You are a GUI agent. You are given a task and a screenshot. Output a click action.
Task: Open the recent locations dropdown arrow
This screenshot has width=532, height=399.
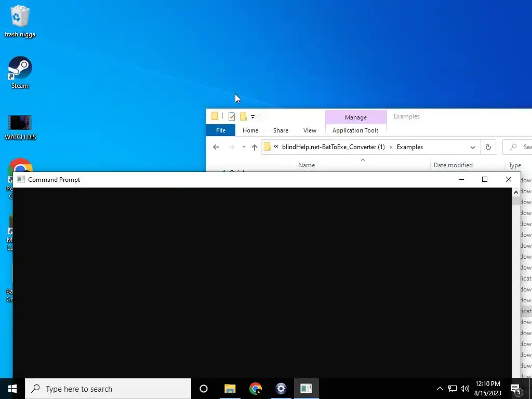pyautogui.click(x=244, y=147)
